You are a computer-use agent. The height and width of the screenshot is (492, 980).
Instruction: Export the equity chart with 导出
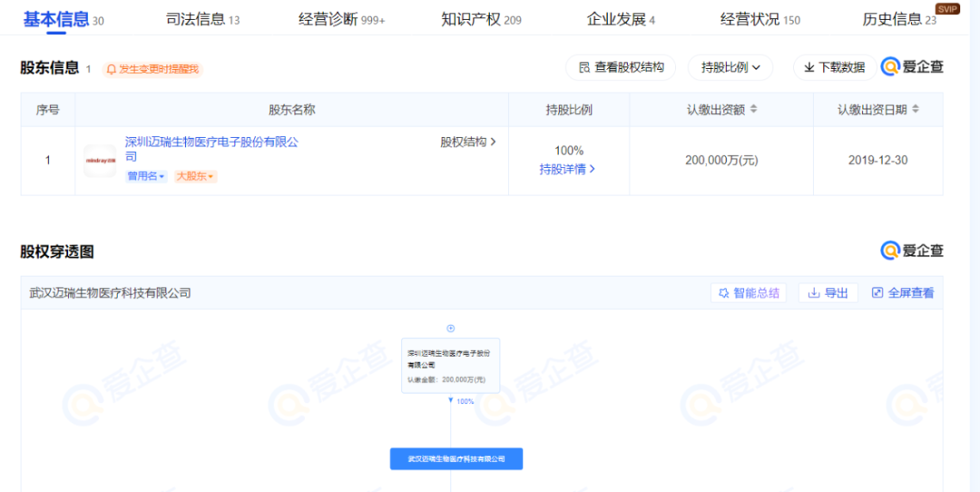828,292
